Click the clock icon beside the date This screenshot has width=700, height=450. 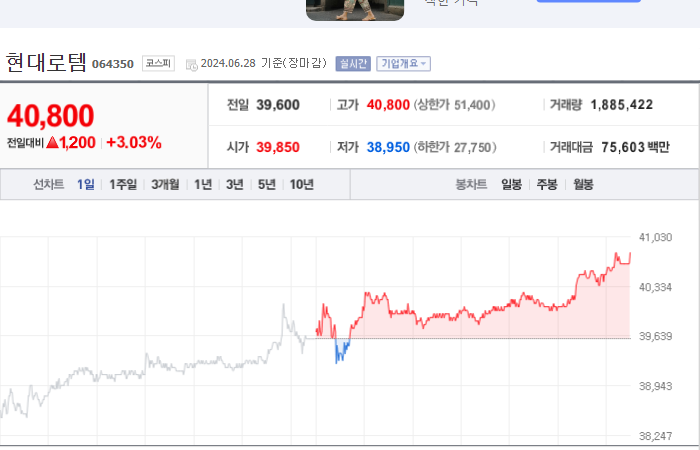[x=192, y=65]
